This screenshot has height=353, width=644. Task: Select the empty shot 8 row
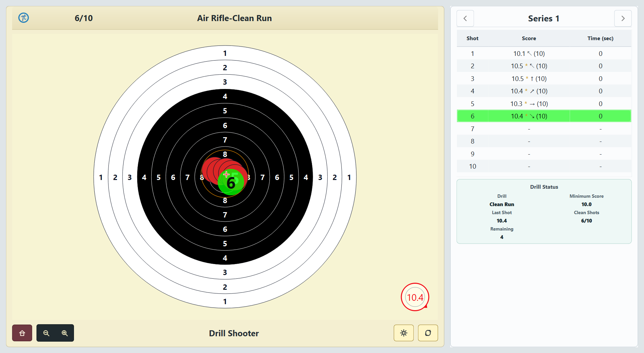544,141
